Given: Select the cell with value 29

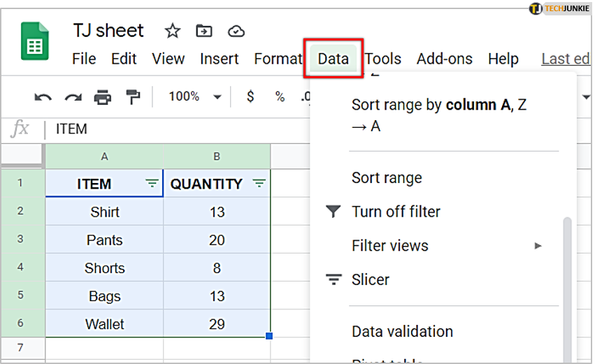Looking at the screenshot, I should 217,323.
